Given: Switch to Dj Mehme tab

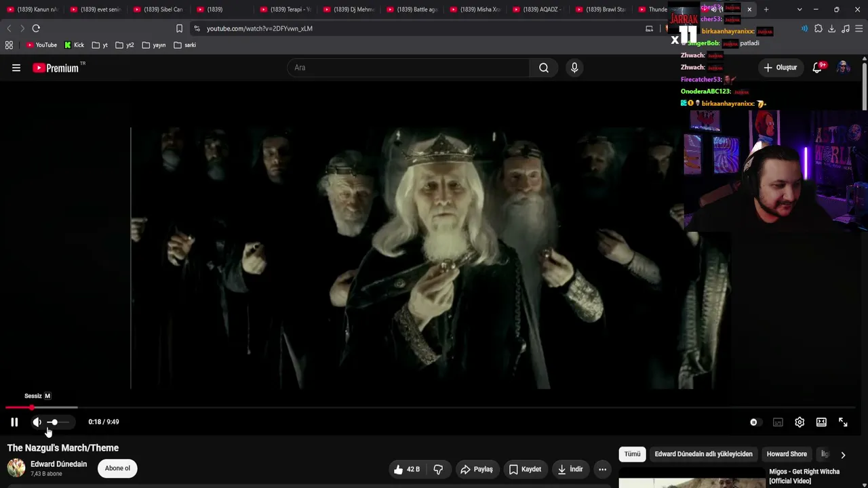Looking at the screenshot, I should point(349,9).
